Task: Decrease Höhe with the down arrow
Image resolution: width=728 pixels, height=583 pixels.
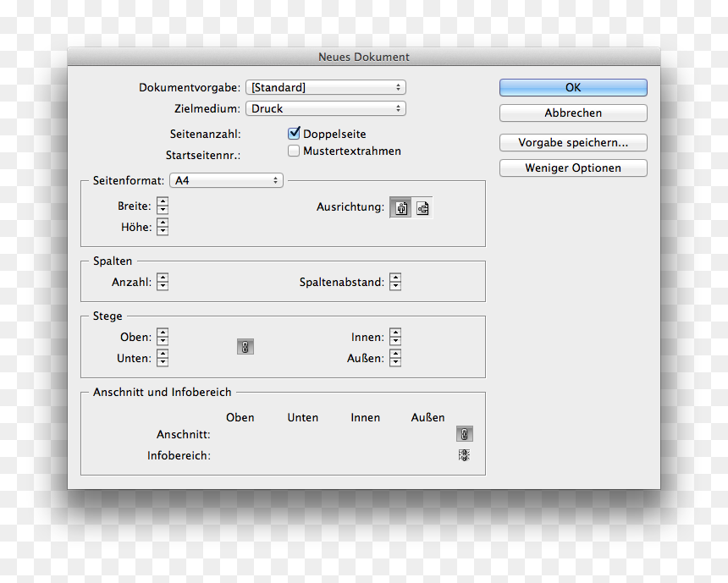Action: 163,231
